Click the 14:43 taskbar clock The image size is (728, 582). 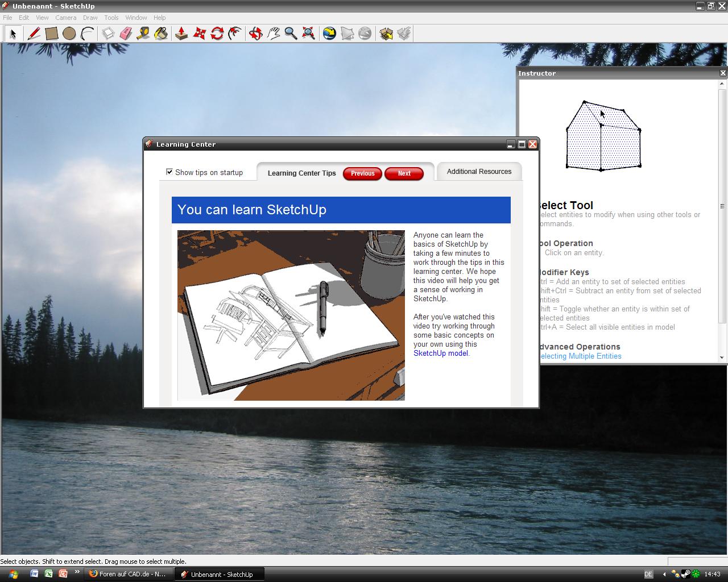712,574
